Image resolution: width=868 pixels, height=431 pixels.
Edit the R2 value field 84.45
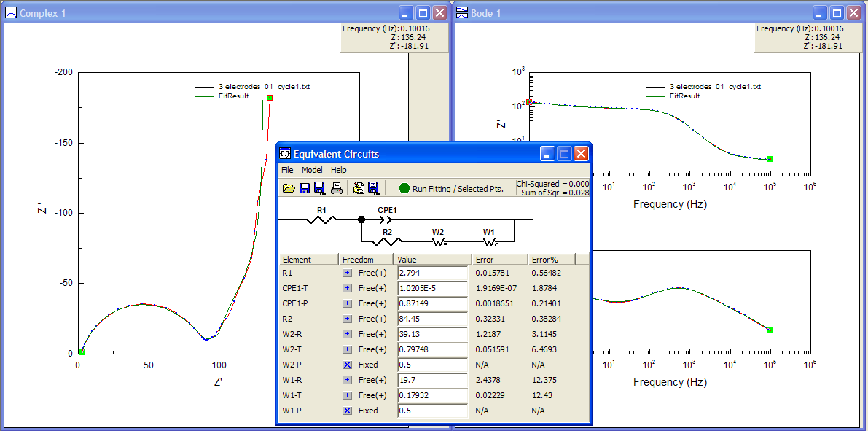(x=433, y=319)
